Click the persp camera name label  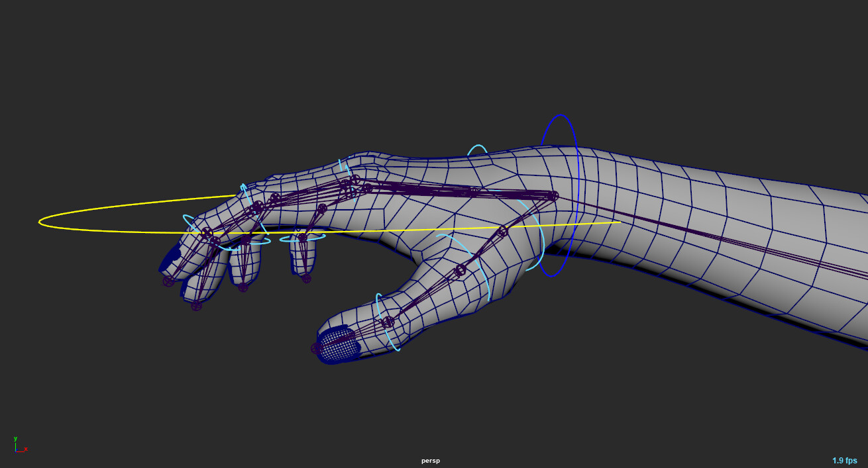click(x=430, y=461)
